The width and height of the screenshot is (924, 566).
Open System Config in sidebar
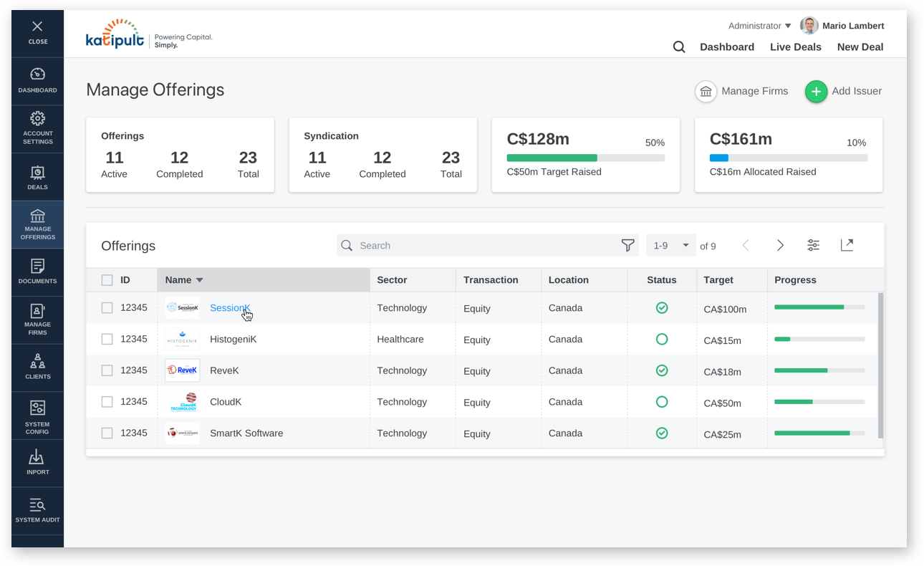(x=37, y=416)
